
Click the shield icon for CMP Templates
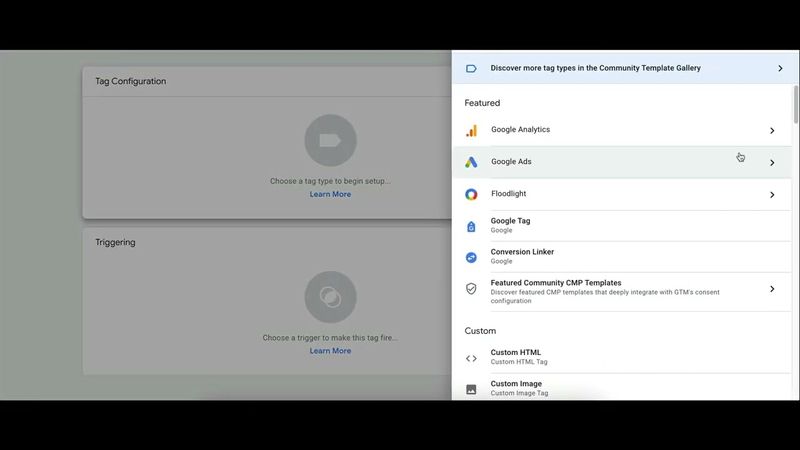tap(471, 289)
